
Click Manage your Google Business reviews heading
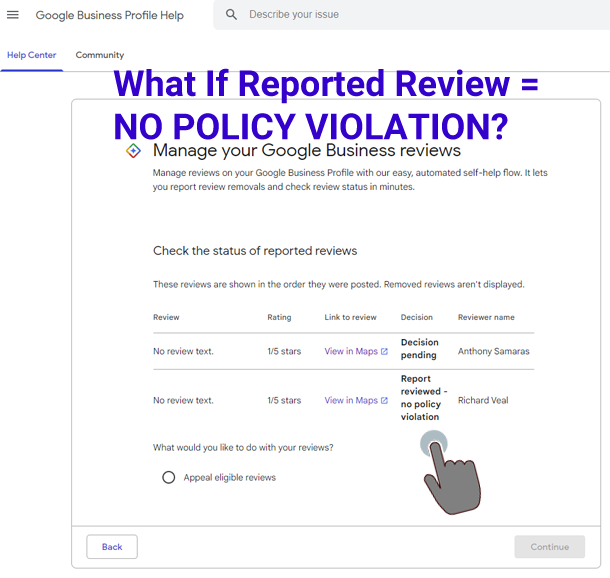307,151
